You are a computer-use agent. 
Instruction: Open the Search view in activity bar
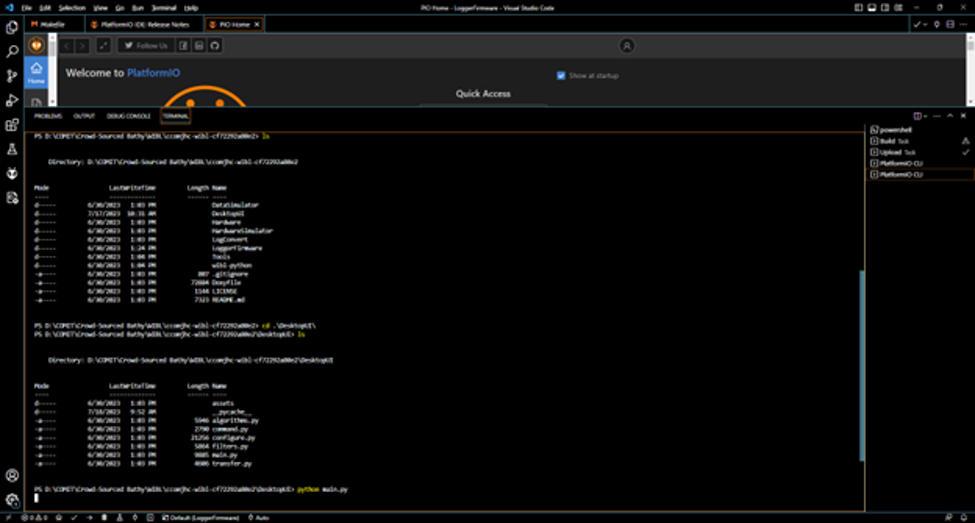click(12, 52)
